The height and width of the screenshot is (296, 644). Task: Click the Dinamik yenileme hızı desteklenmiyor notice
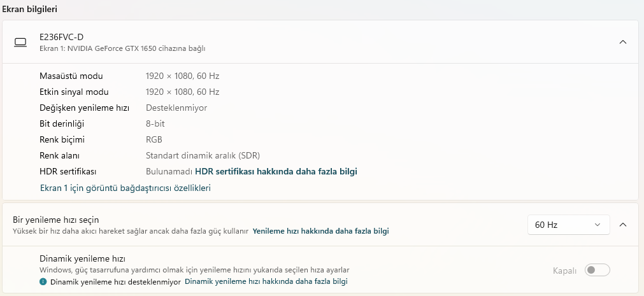coord(115,282)
